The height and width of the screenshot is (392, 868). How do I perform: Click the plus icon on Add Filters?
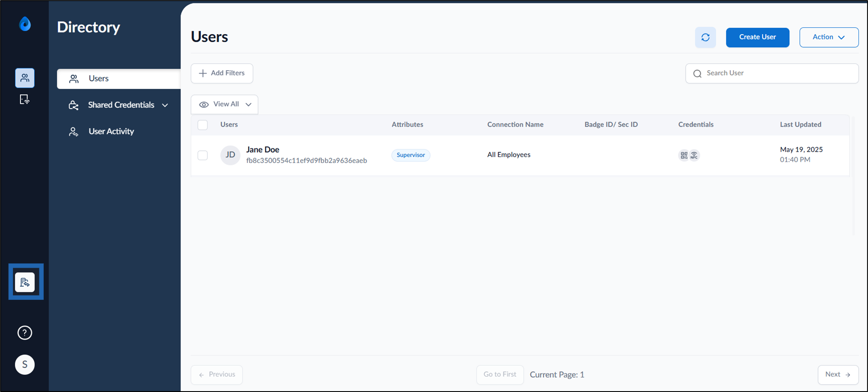(202, 73)
